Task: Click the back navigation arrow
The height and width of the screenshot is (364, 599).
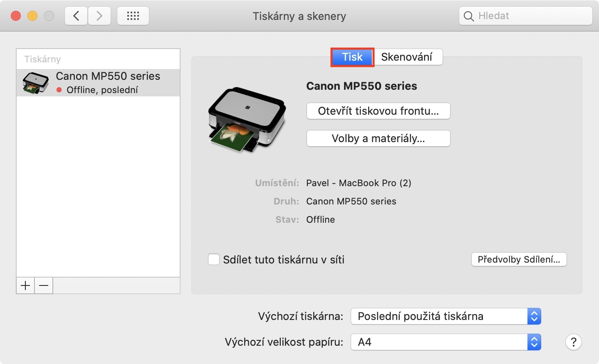Action: click(76, 16)
